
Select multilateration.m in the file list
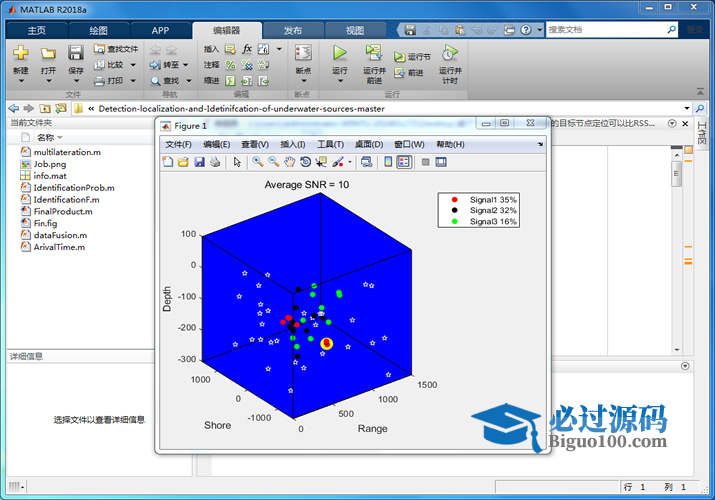(67, 152)
